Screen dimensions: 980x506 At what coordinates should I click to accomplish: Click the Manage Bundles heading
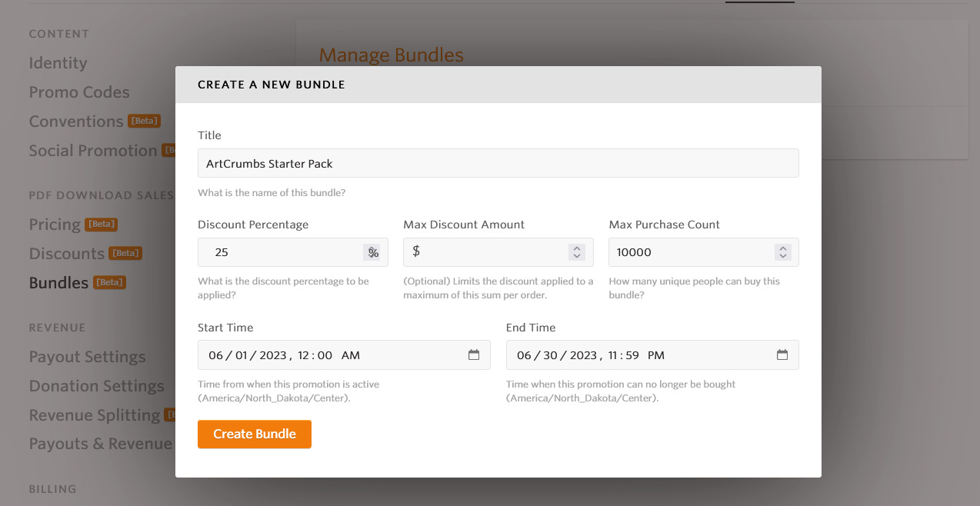(x=391, y=55)
